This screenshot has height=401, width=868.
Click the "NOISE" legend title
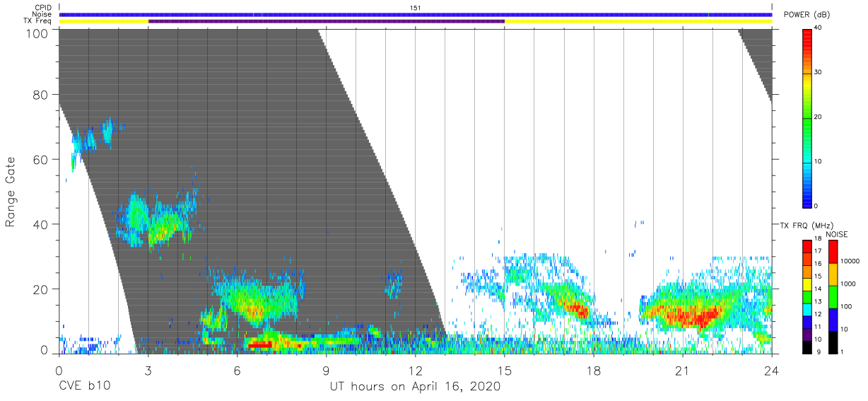[x=836, y=234]
